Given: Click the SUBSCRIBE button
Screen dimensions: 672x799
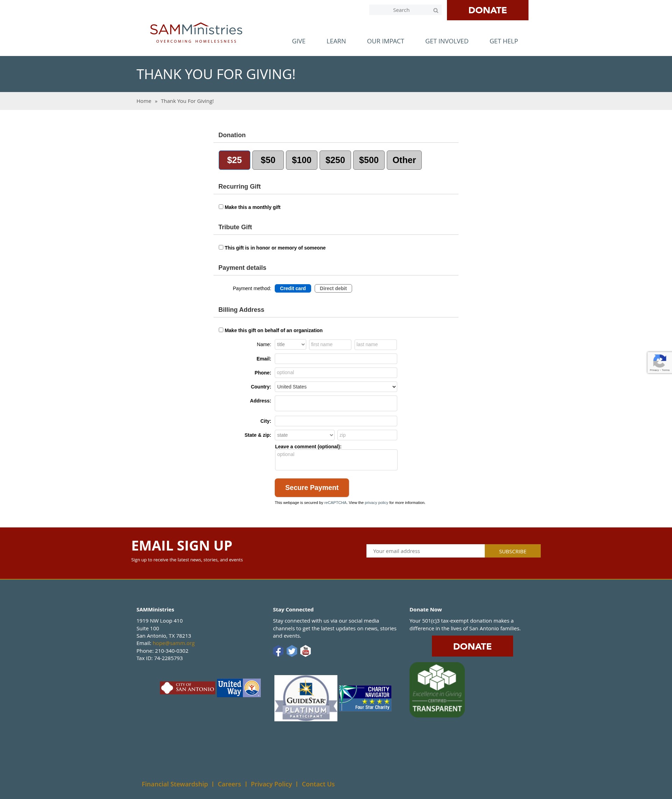Looking at the screenshot, I should (x=512, y=551).
